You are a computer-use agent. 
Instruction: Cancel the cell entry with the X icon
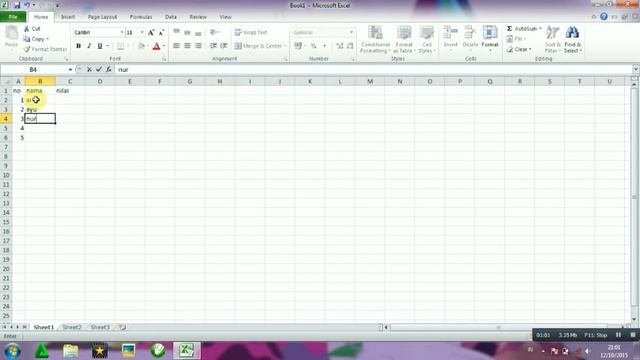(x=89, y=70)
